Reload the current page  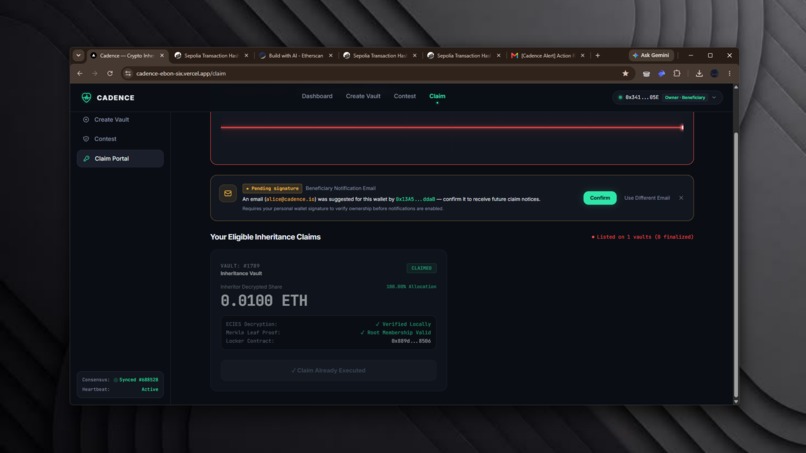coord(109,74)
